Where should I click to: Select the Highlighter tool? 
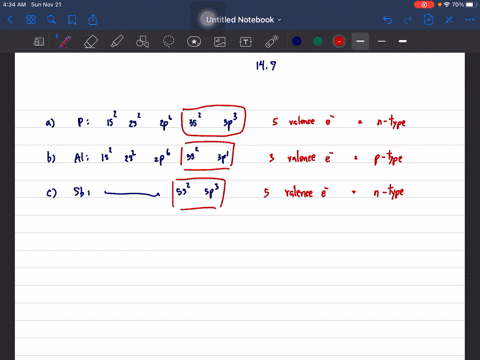[x=117, y=42]
